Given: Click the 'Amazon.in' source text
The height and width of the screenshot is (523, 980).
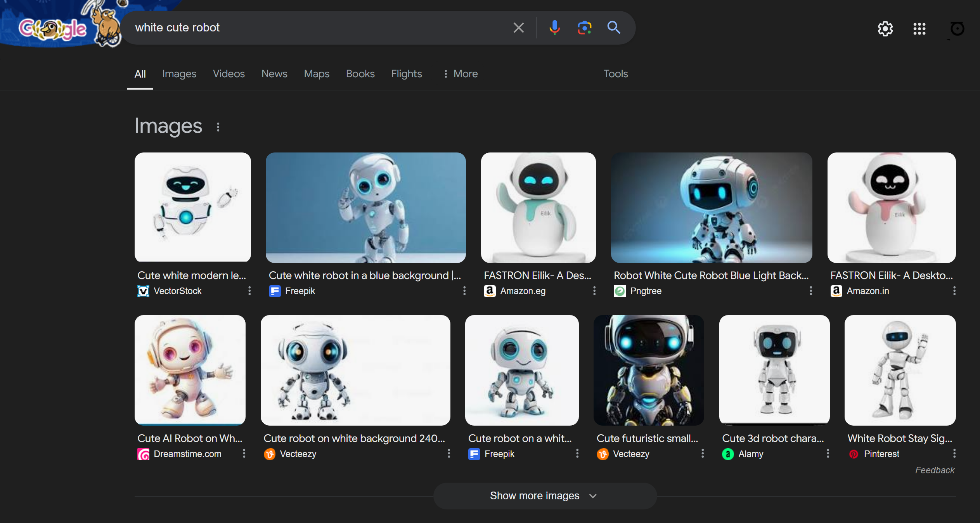Looking at the screenshot, I should tap(868, 291).
